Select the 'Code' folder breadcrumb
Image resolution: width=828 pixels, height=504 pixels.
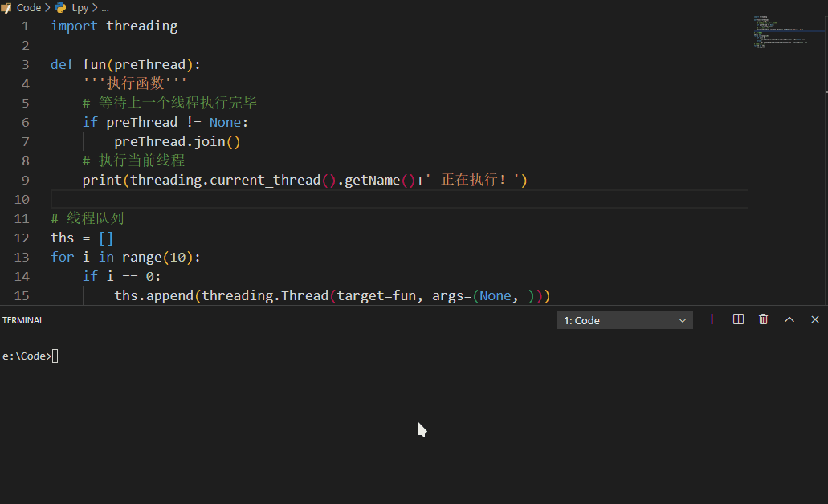(x=29, y=7)
